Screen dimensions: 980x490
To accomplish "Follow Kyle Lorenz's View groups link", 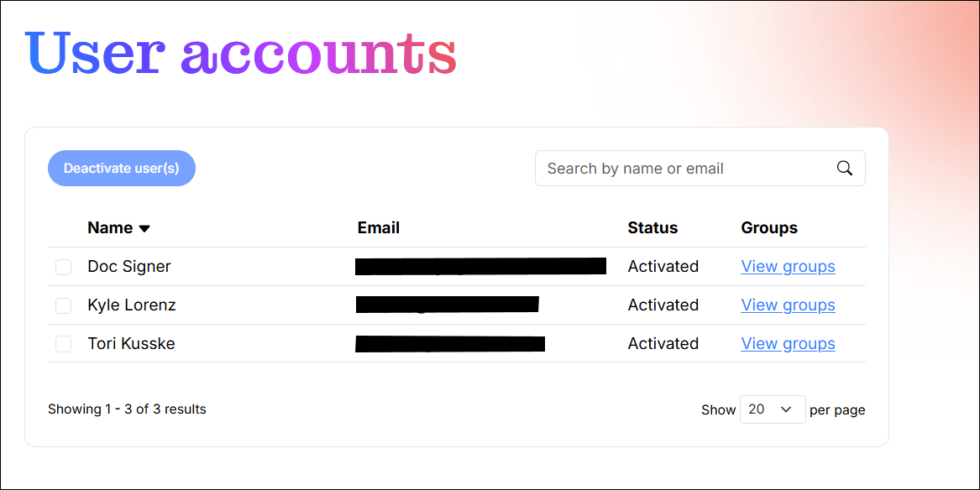I will (x=788, y=305).
